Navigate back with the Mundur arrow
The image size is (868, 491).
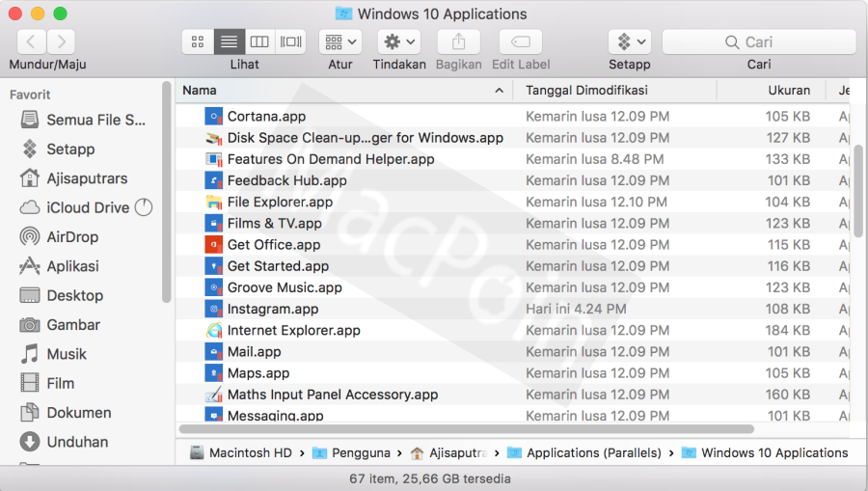(31, 41)
